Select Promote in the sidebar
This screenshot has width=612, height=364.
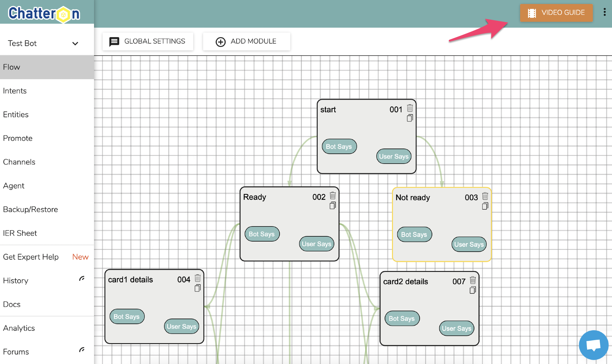(47, 138)
